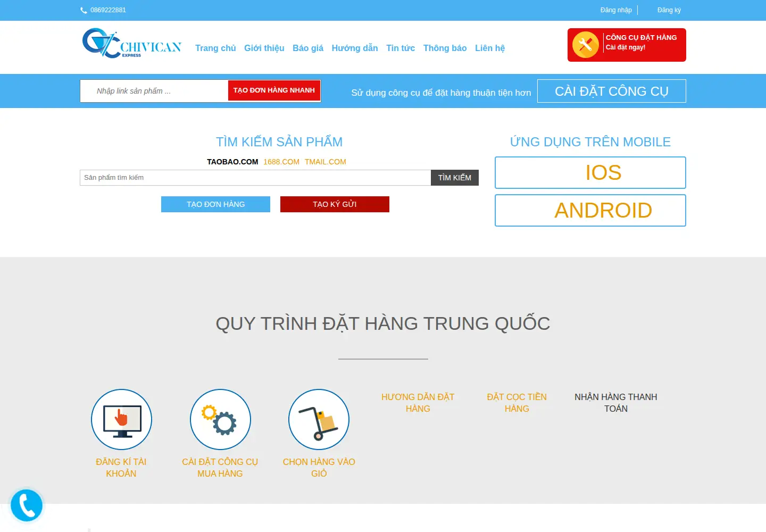This screenshot has width=766, height=532.
Task: Click the Đăng ký link
Action: click(669, 10)
